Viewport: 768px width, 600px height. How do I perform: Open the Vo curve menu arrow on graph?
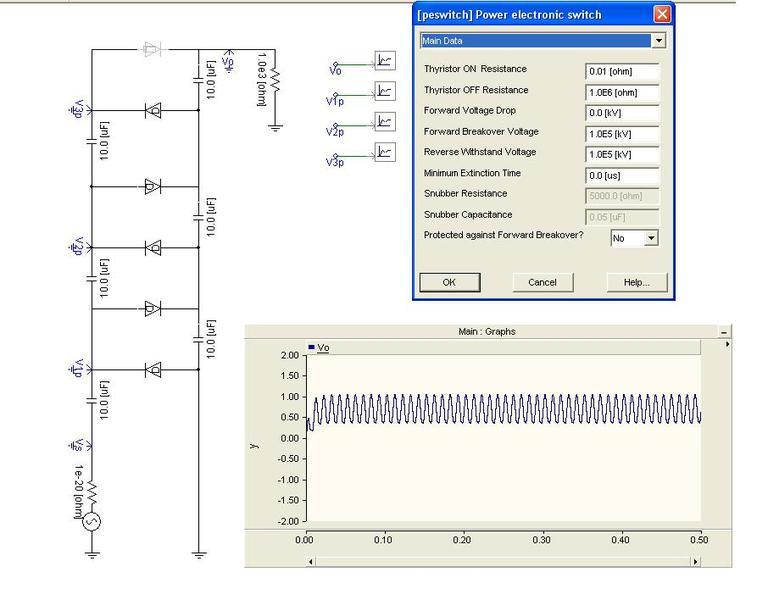pos(727,345)
